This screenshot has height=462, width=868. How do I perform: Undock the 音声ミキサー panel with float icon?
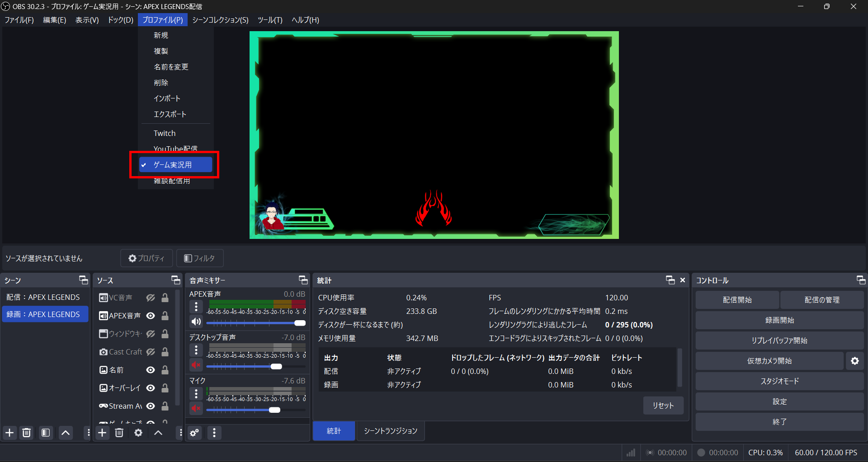coord(303,280)
